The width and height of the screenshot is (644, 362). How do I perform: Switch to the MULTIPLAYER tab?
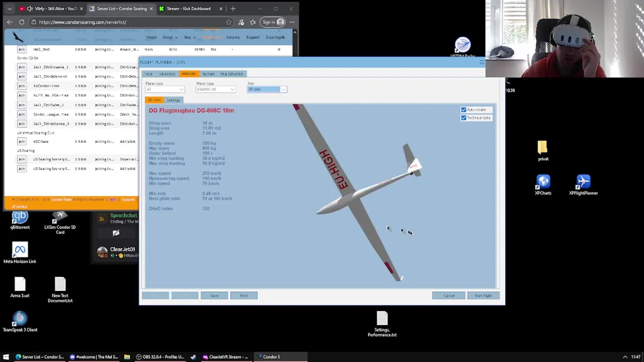[x=231, y=74]
